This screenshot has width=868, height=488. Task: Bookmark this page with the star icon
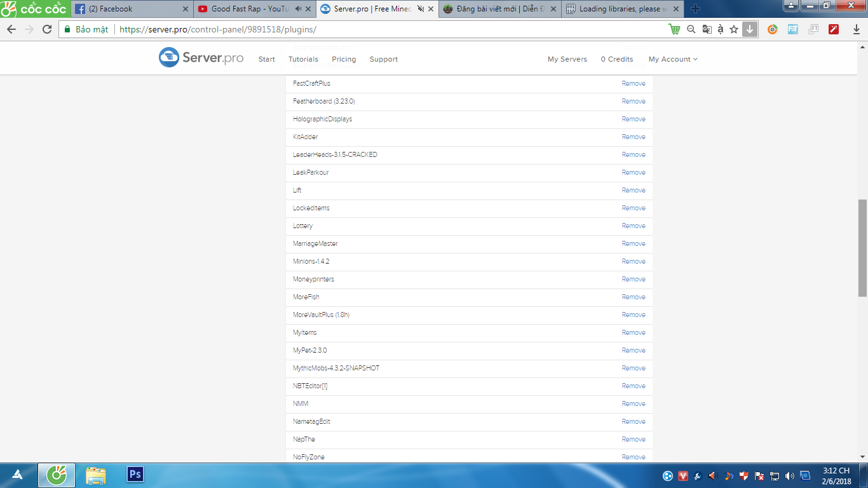pos(734,29)
